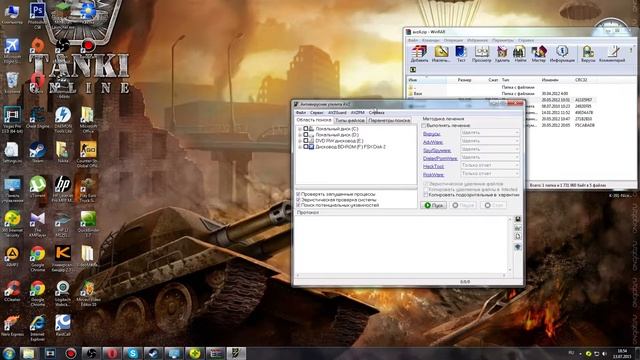
Task: Click the Пуск start scan button
Action: pyautogui.click(x=433, y=205)
